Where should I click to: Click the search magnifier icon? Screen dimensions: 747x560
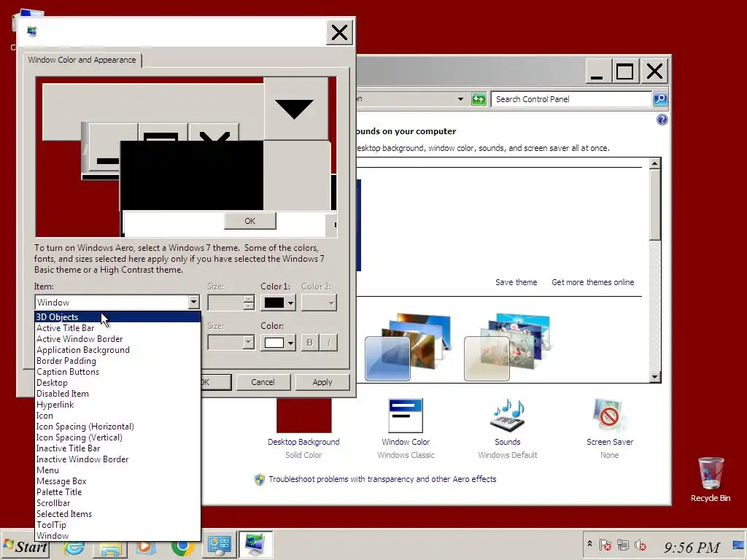[659, 99]
